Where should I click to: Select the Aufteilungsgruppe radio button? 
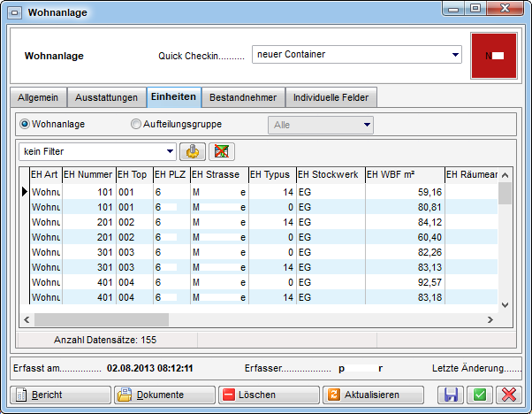pos(136,124)
